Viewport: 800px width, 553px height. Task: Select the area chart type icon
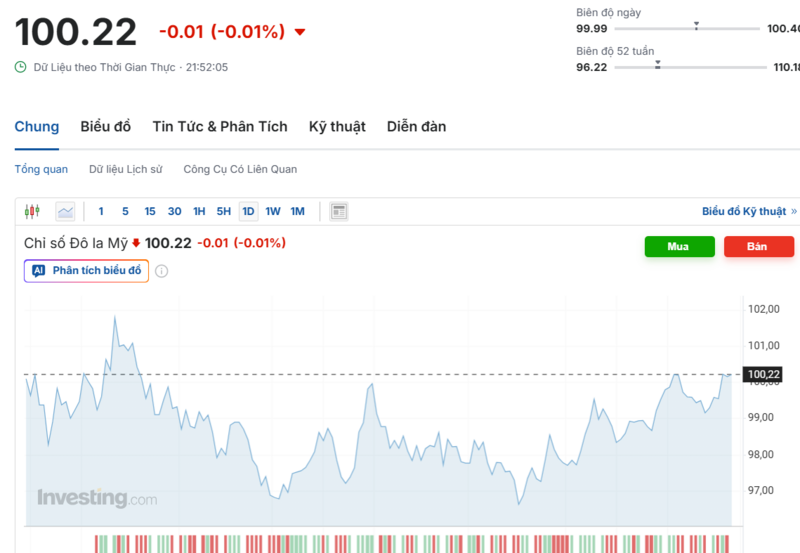click(x=65, y=211)
